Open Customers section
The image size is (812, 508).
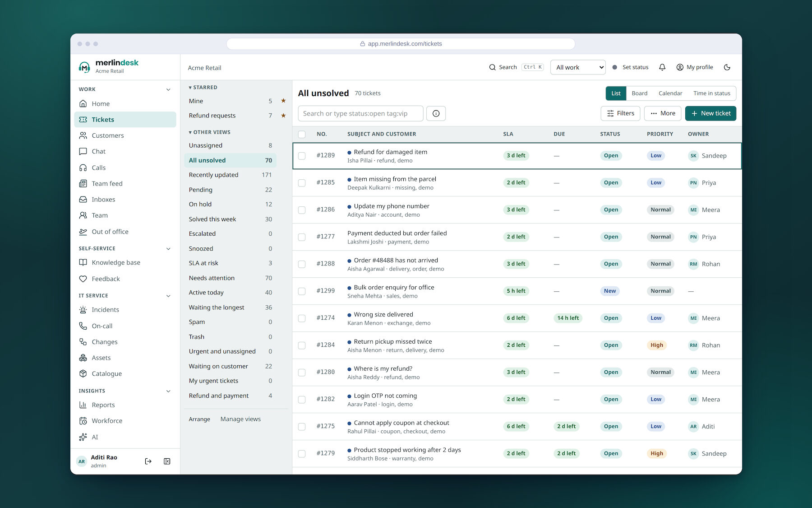[x=125, y=135]
